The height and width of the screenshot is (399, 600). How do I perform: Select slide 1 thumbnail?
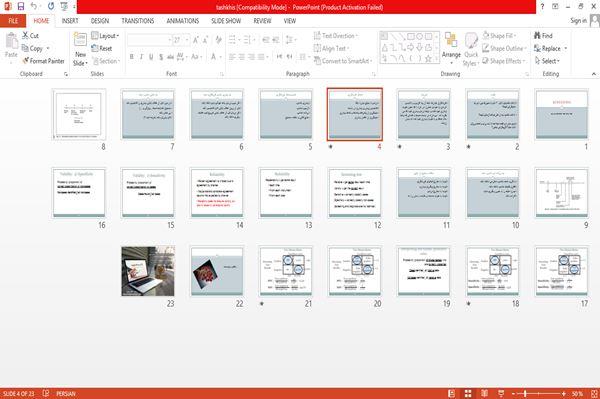click(x=561, y=115)
